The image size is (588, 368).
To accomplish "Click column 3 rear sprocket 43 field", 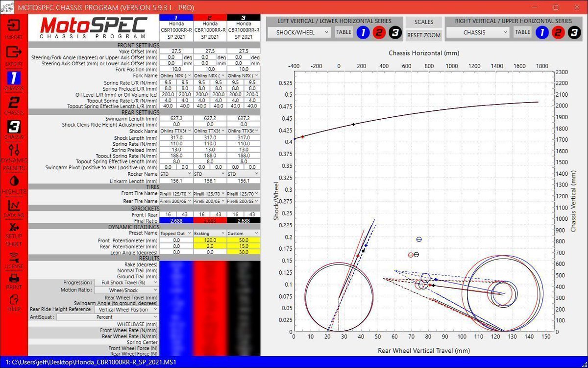I will (x=252, y=214).
